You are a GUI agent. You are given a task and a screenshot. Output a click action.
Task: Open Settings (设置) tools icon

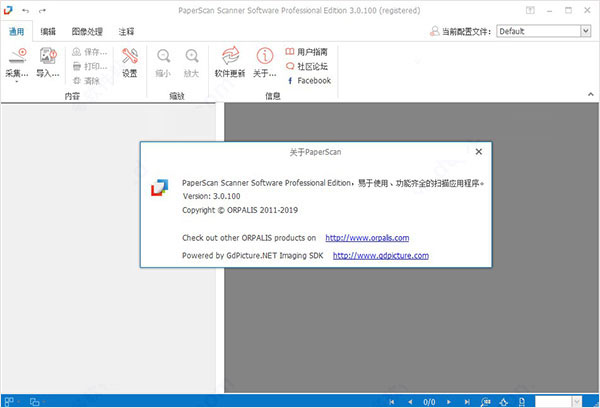coord(130,57)
